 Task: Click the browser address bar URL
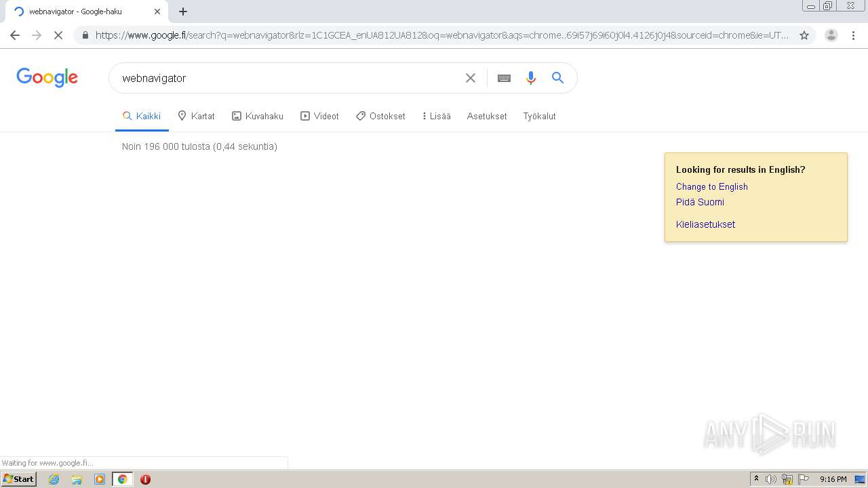coord(442,35)
